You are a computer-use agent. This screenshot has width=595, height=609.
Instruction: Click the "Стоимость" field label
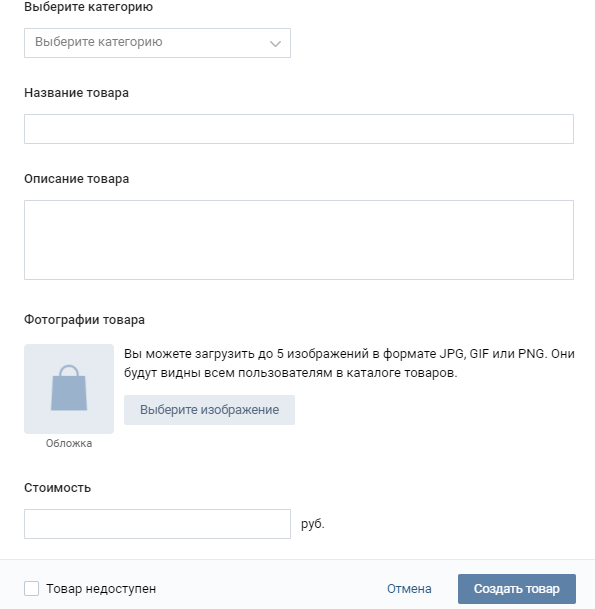coord(57,488)
